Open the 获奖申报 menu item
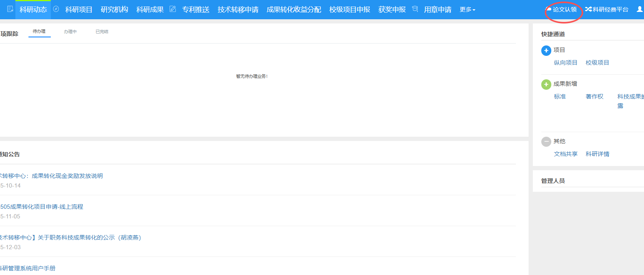This screenshot has height=275, width=644. click(392, 10)
